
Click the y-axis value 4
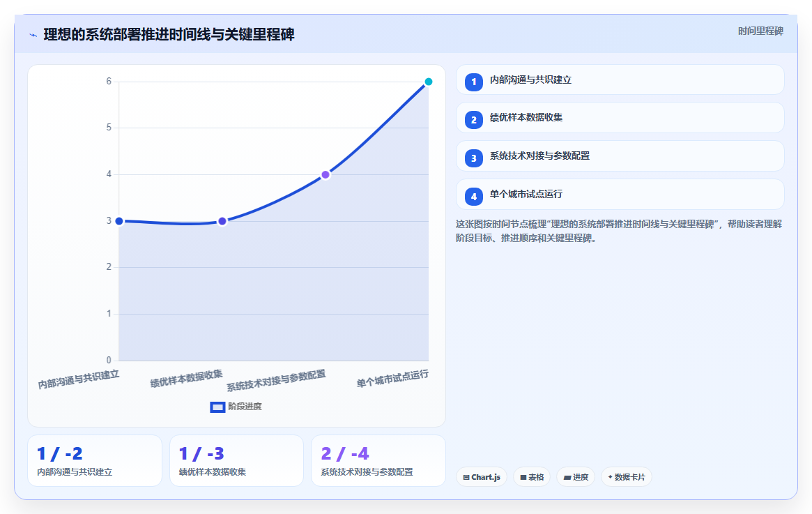(x=109, y=174)
